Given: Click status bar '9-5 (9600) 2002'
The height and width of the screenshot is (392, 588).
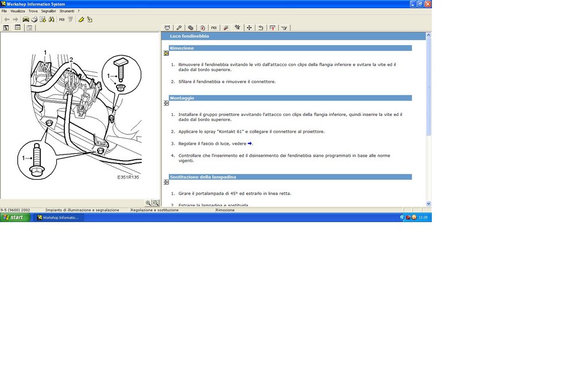Looking at the screenshot, I should [16, 210].
